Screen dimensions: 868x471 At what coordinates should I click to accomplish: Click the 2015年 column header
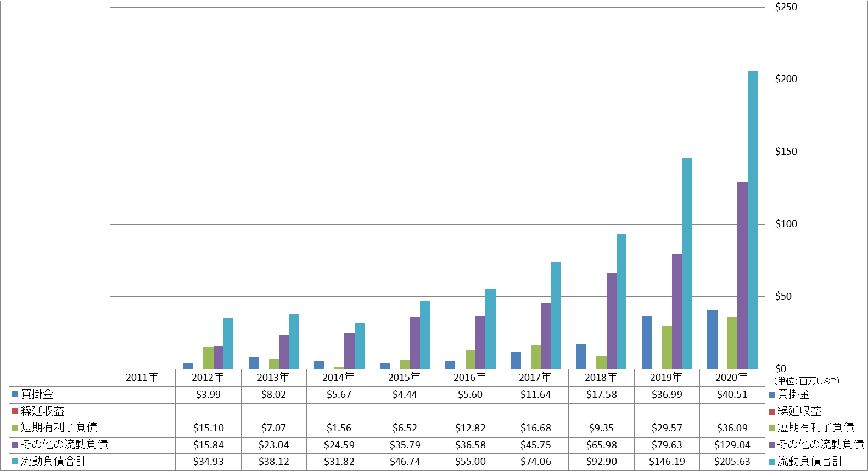(x=405, y=377)
